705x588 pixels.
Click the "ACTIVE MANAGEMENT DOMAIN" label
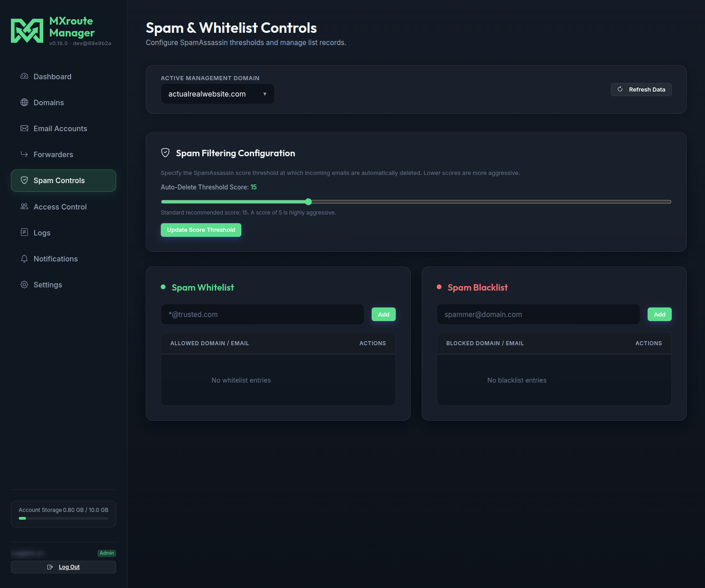coord(210,78)
